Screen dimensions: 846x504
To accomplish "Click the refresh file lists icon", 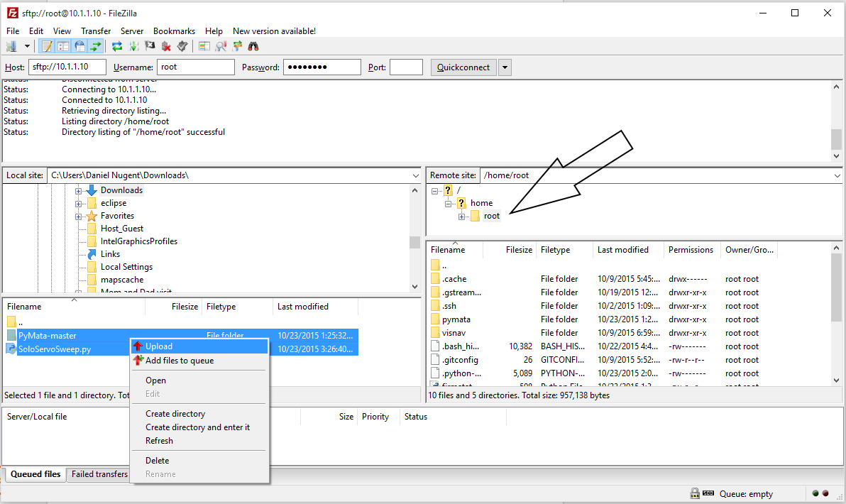I will 117,46.
